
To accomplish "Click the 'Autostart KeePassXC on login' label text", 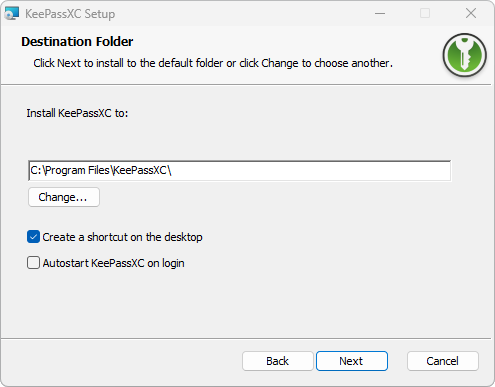I will tap(113, 263).
